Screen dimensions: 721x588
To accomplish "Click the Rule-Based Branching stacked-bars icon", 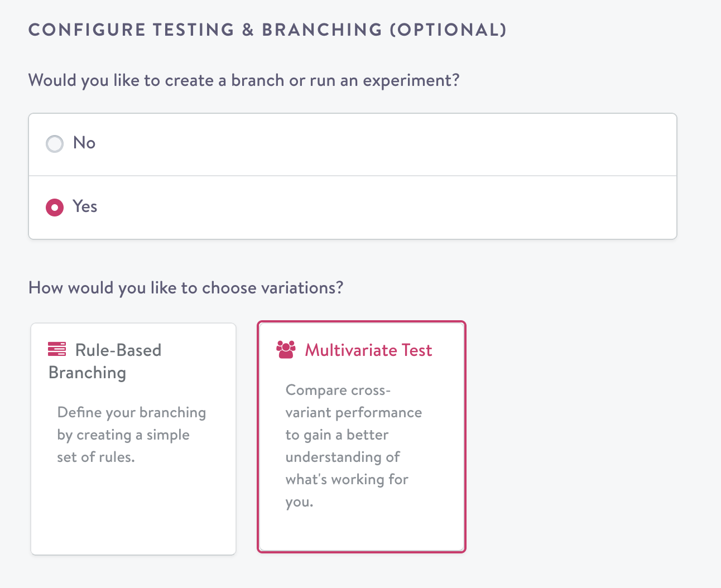I will coord(57,349).
